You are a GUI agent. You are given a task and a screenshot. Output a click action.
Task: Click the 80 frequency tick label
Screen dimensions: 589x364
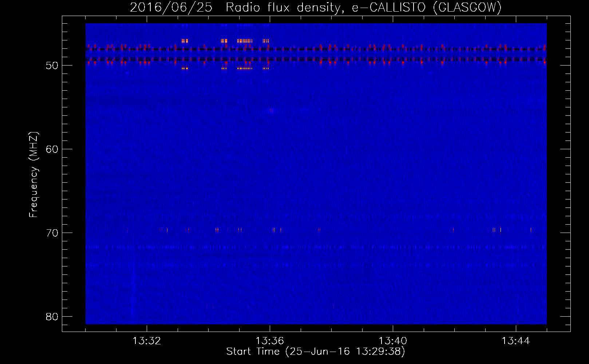point(52,317)
